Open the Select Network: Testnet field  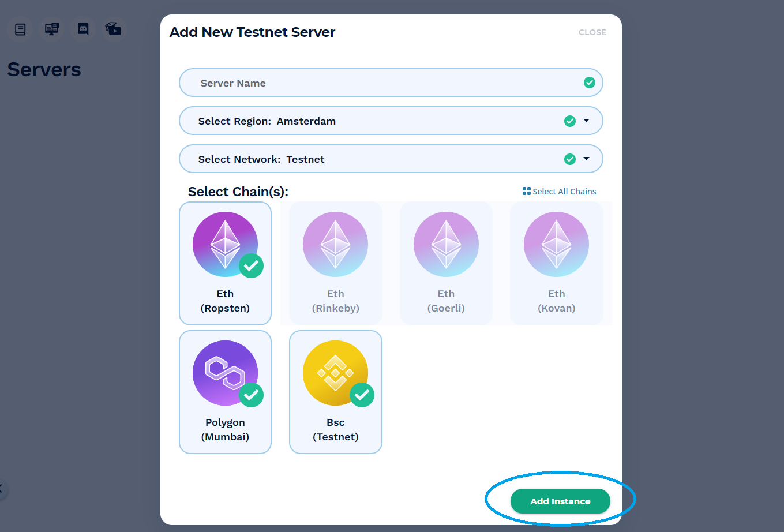click(391, 159)
